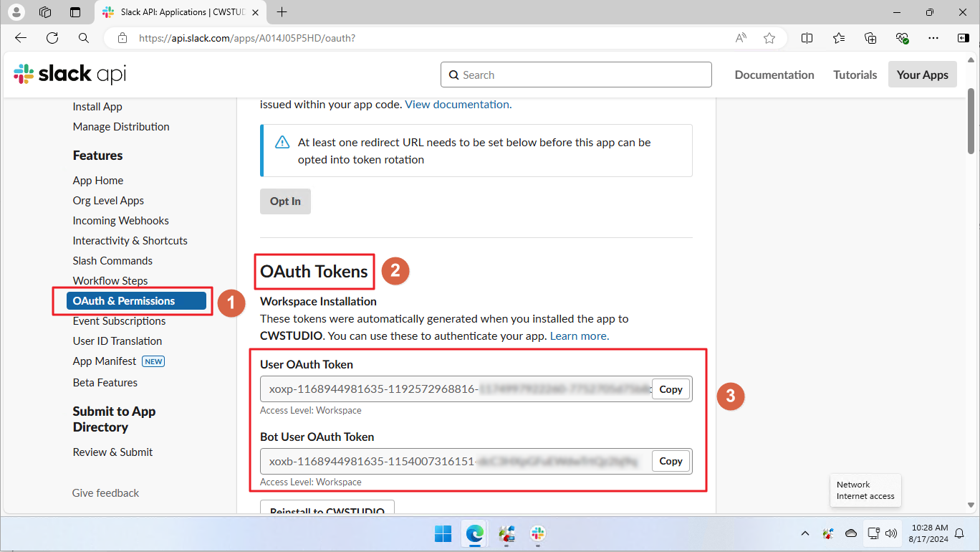Screen dimensions: 980x552
Task: Refresh the current page
Action: coord(52,38)
